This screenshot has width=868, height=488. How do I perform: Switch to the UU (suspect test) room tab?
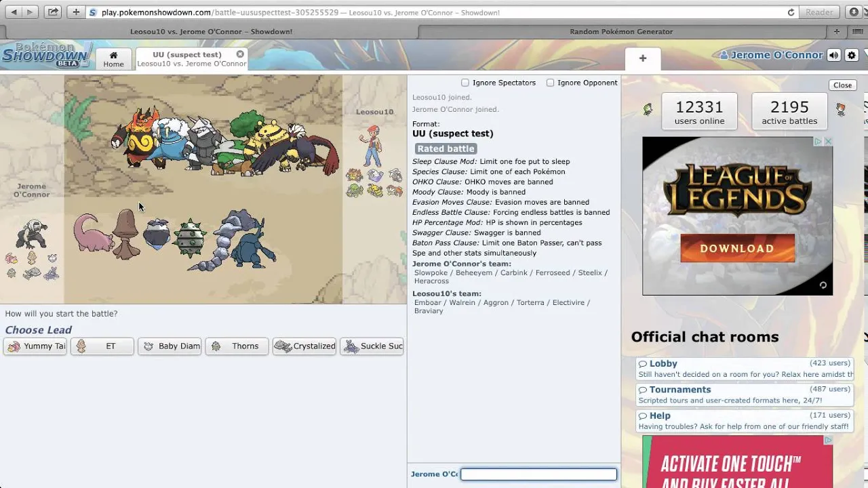191,59
